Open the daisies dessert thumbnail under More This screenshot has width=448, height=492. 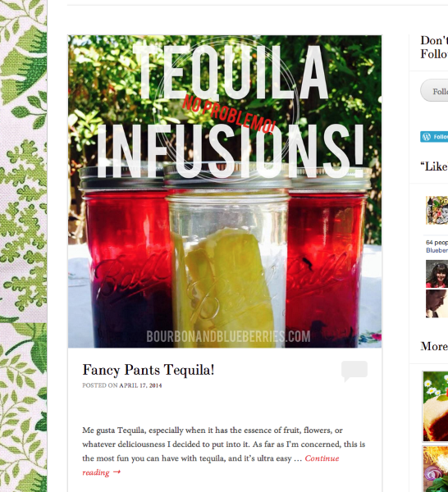436,407
